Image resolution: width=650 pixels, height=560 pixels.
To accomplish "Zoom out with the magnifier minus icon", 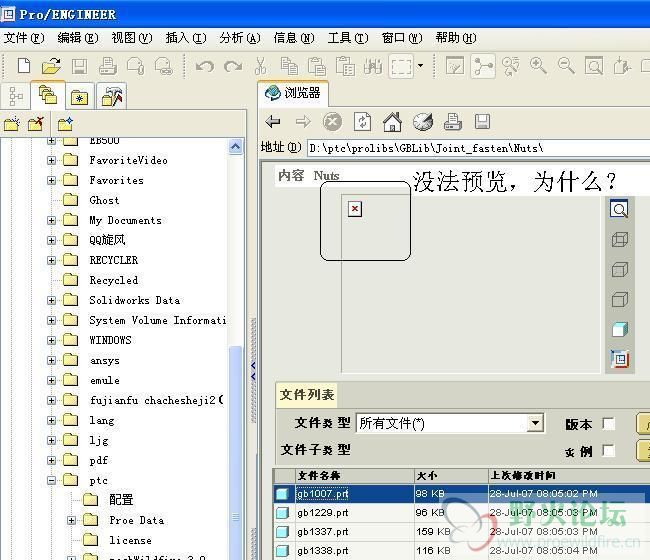I will (566, 66).
